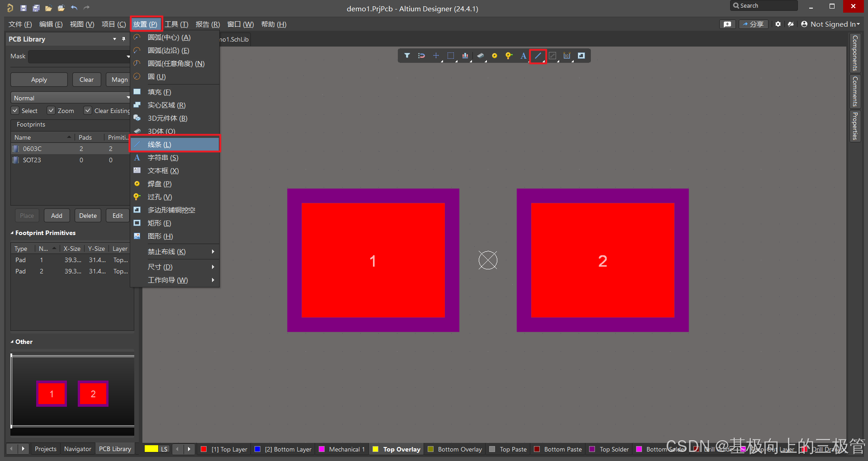Click the Save icon in title bar
This screenshot has width=868, height=461.
click(23, 8)
